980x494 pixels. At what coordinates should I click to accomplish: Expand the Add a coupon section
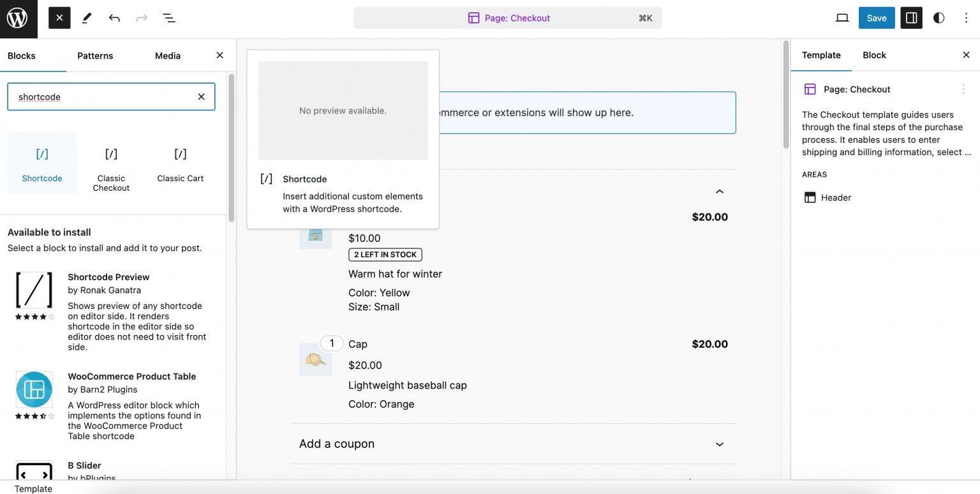coord(720,444)
